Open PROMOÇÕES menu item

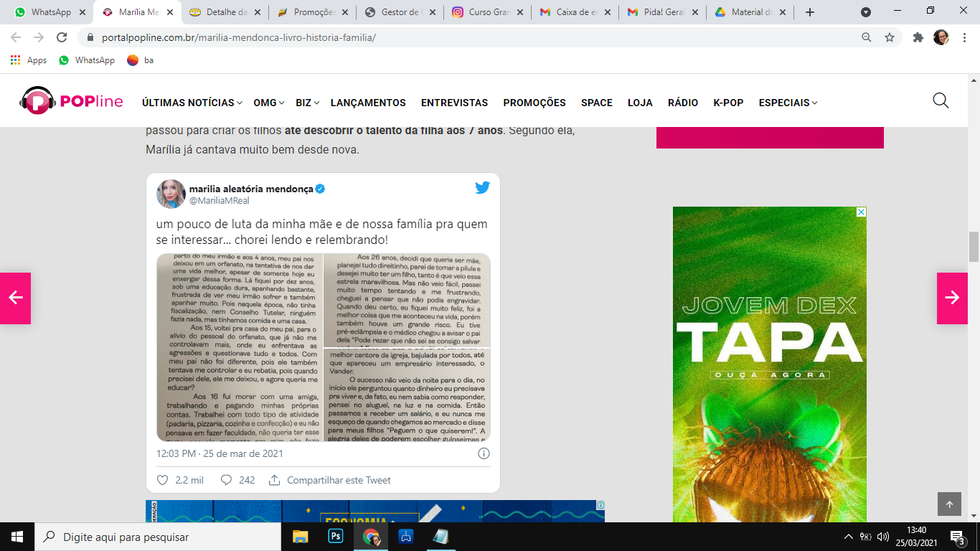tap(534, 103)
